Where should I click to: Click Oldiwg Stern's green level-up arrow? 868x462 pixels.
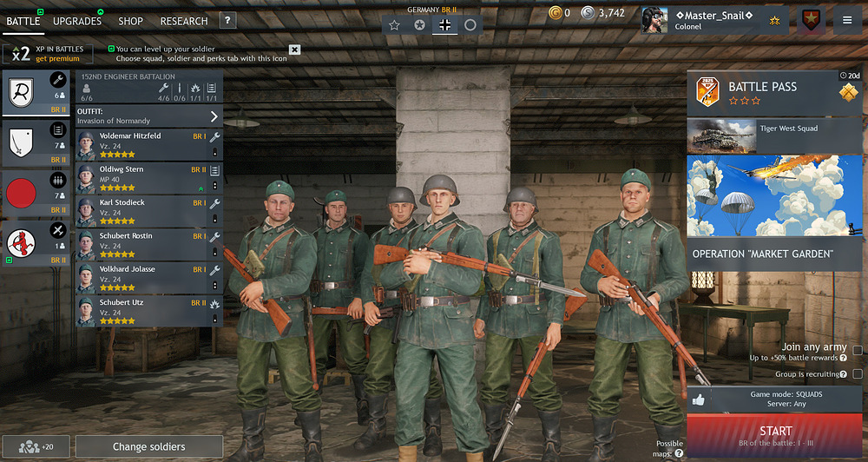201,188
